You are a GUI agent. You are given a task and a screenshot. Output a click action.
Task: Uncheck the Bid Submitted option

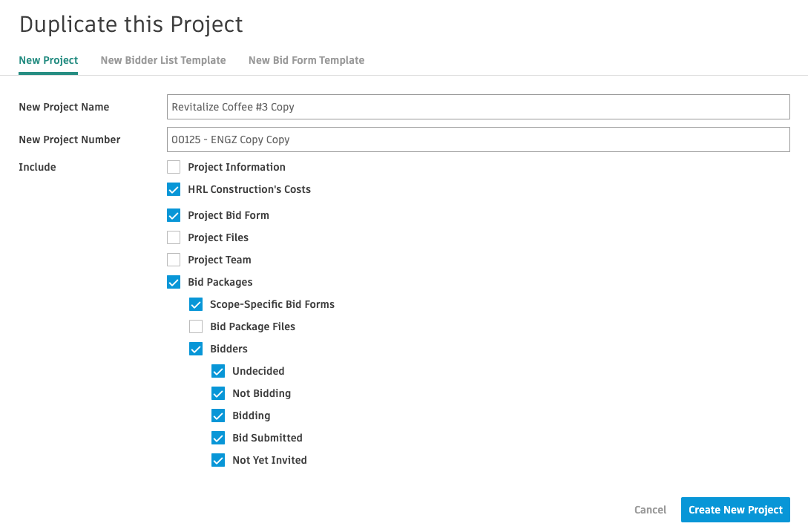click(218, 438)
